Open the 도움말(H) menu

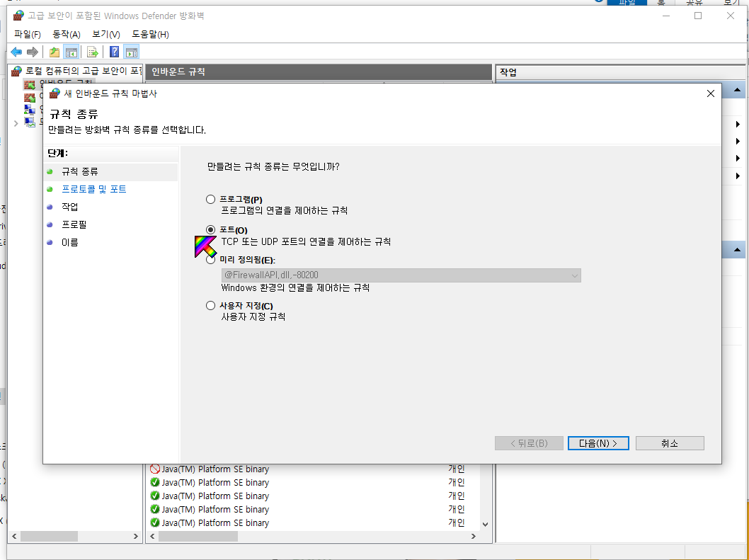point(151,35)
